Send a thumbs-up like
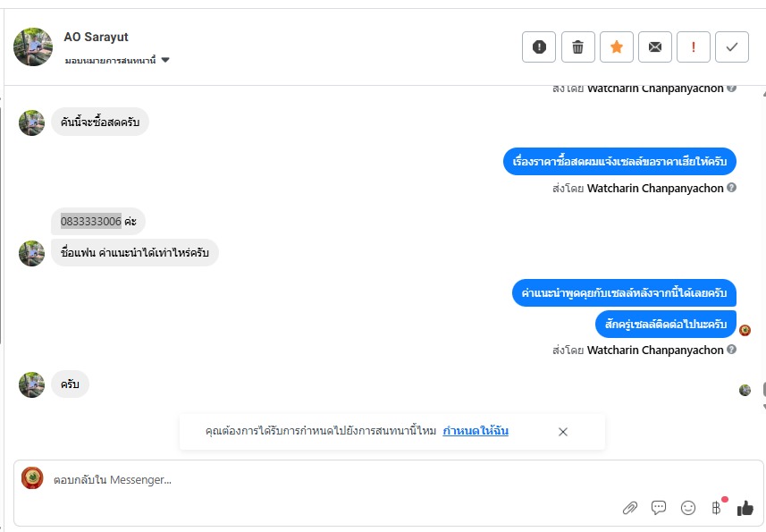This screenshot has width=766, height=532. [745, 508]
